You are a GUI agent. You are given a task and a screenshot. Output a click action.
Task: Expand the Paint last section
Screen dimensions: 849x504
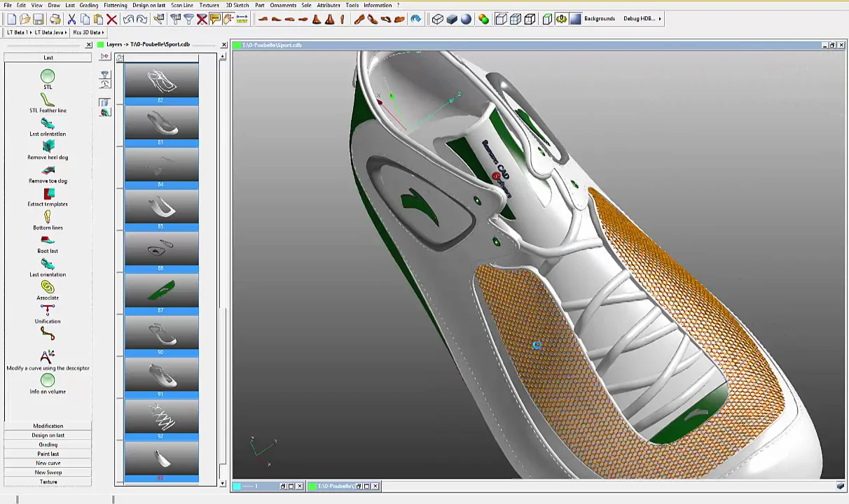[x=48, y=454]
